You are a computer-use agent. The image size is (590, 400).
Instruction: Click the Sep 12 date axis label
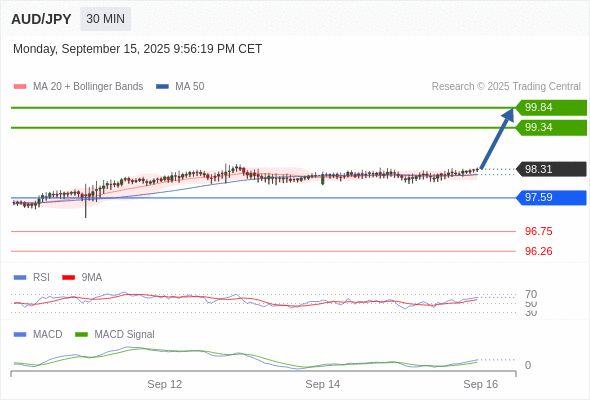164,384
